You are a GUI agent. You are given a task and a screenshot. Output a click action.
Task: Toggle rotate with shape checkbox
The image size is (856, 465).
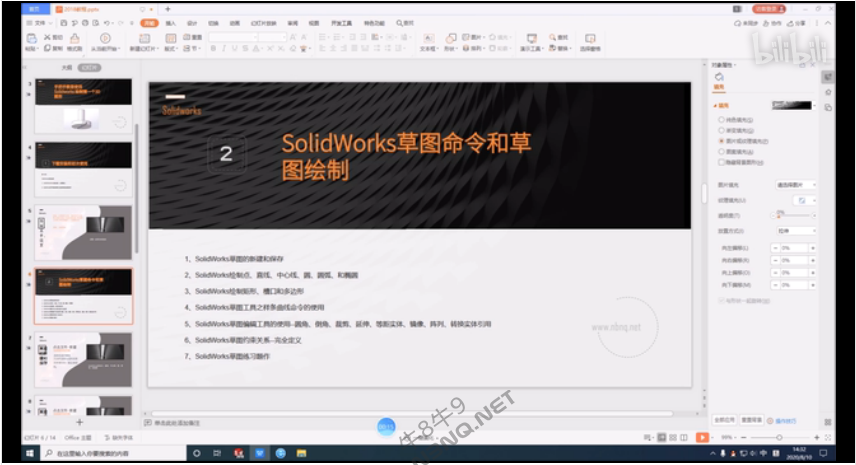[x=721, y=301]
